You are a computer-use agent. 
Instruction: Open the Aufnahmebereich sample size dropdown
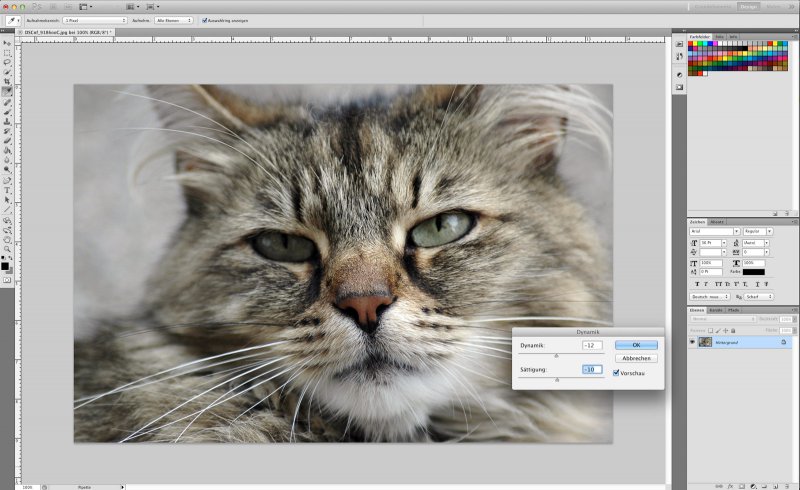pyautogui.click(x=95, y=20)
